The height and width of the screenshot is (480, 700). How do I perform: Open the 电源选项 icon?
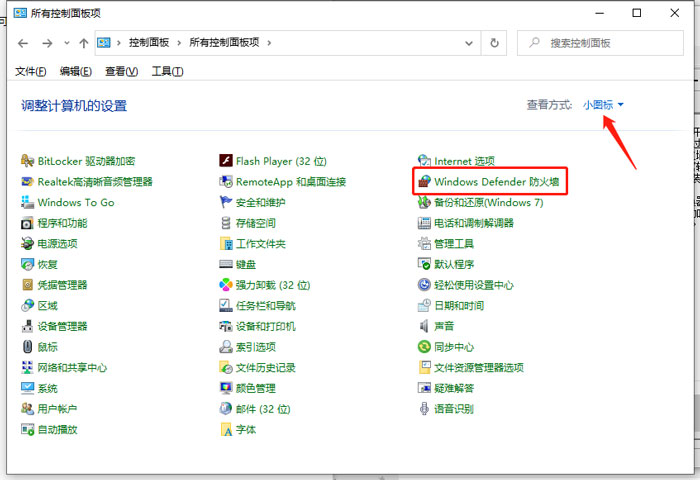point(27,243)
